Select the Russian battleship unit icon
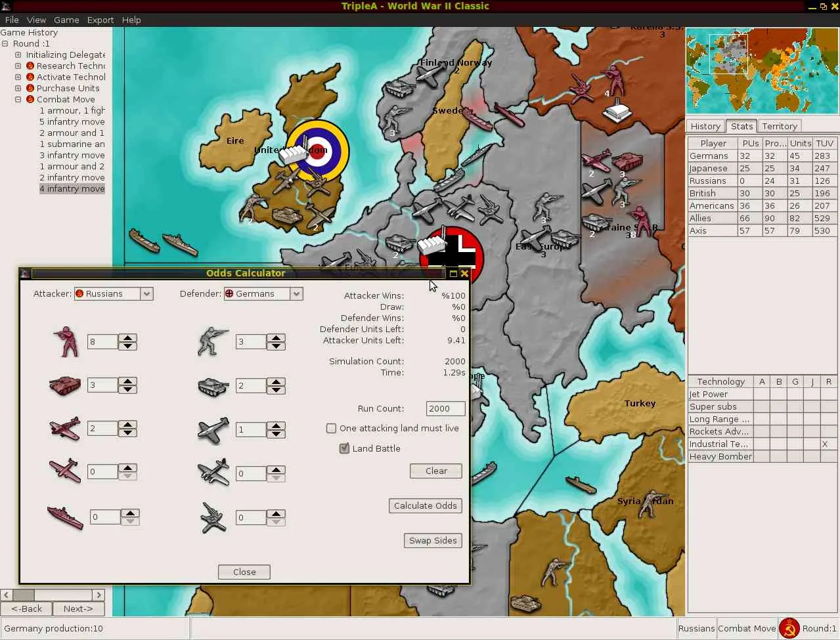 [x=64, y=517]
